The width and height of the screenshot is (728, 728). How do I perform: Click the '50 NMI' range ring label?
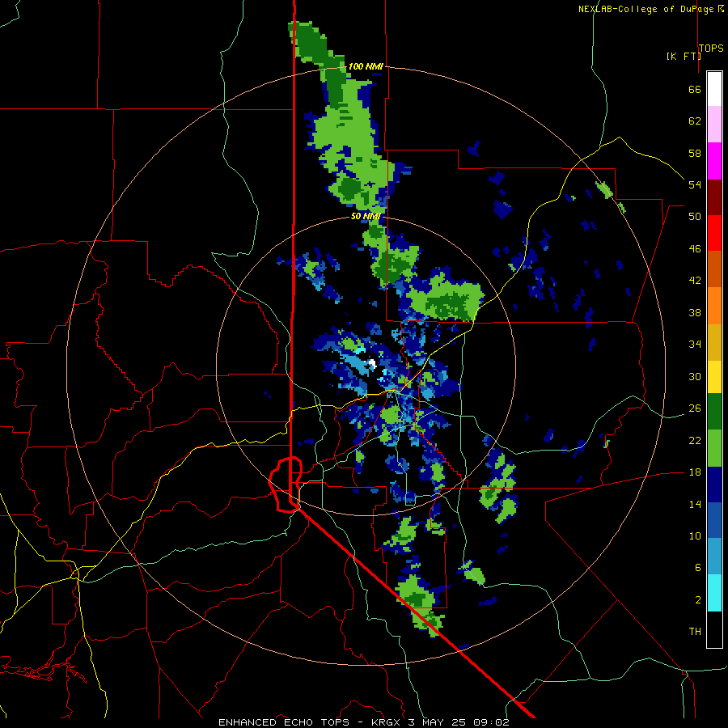point(366,216)
